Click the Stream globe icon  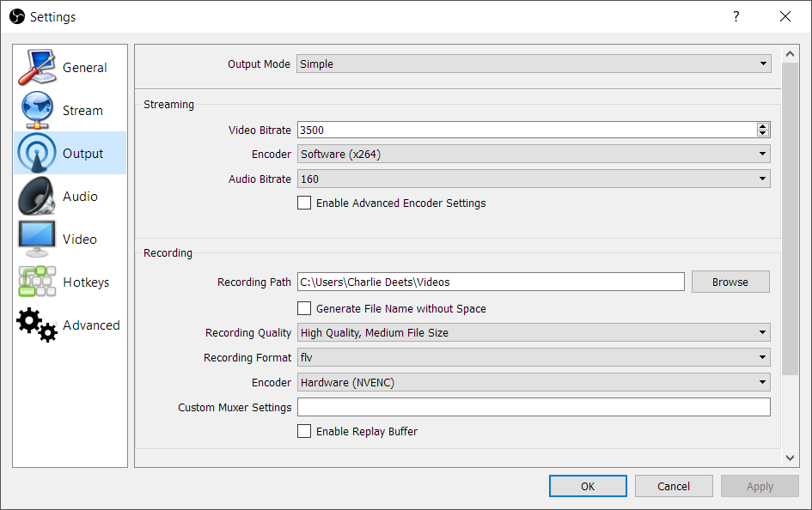(37, 110)
